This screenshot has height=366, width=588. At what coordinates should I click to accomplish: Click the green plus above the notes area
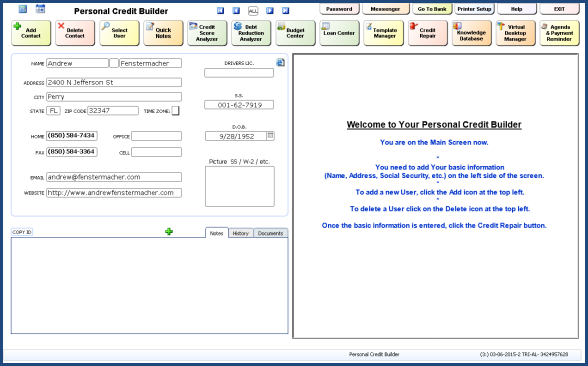coord(169,231)
